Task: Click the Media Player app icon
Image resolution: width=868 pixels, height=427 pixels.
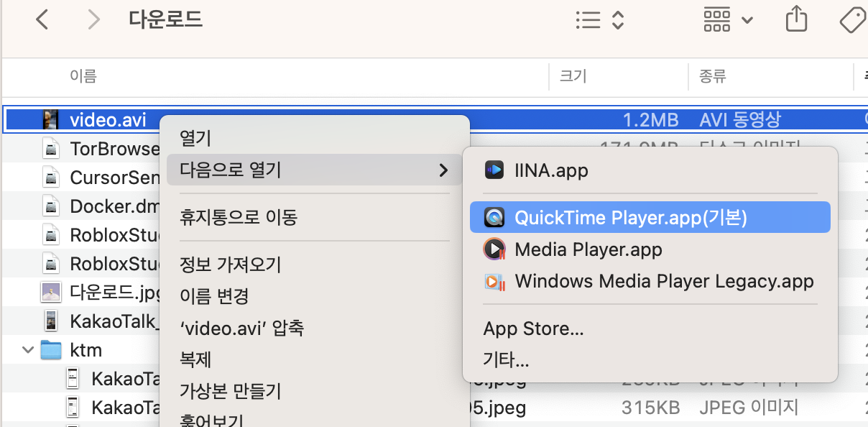Action: [x=494, y=249]
